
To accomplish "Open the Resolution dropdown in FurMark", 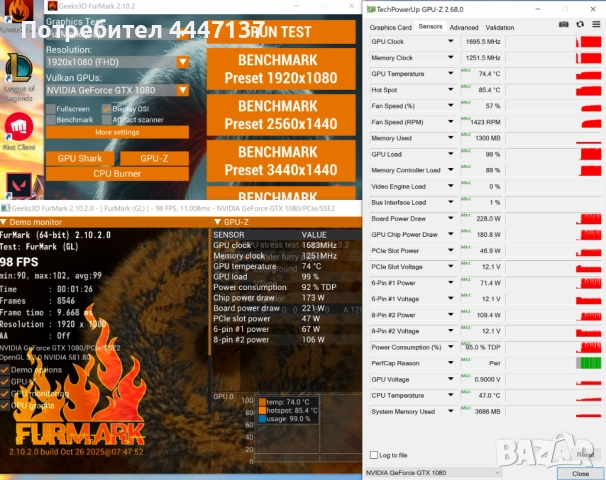I will click(x=183, y=62).
